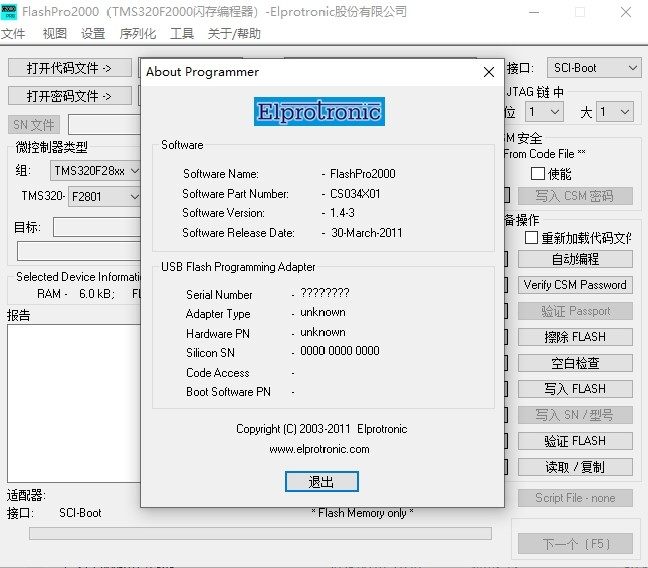648x568 pixels.
Task: Click the progress bar at bottom
Action: click(x=260, y=533)
